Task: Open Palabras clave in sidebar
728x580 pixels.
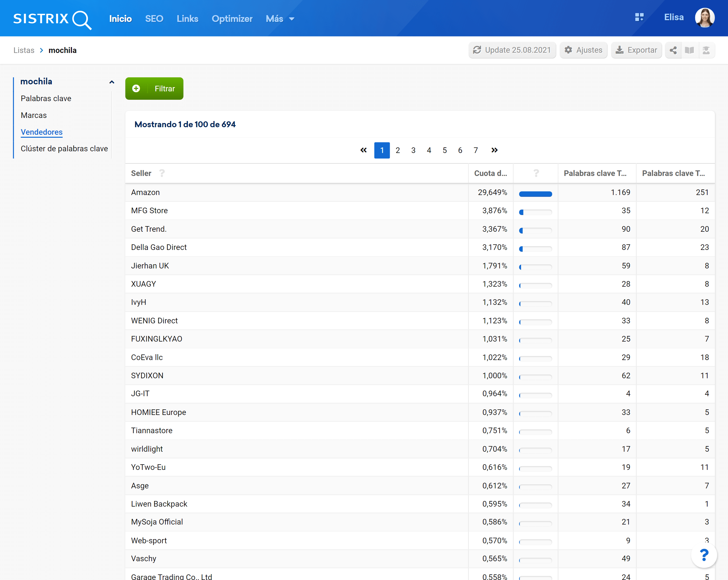Action: tap(46, 99)
